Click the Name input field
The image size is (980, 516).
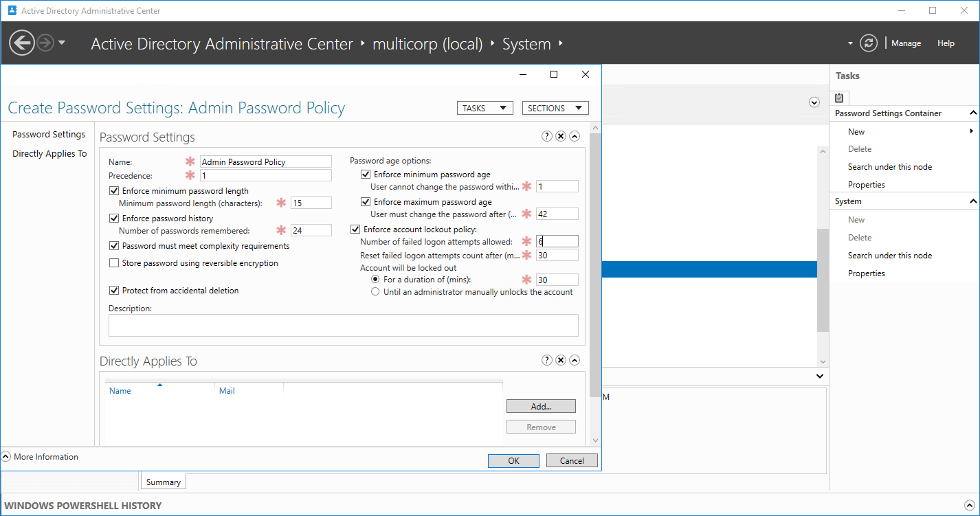[x=266, y=162]
